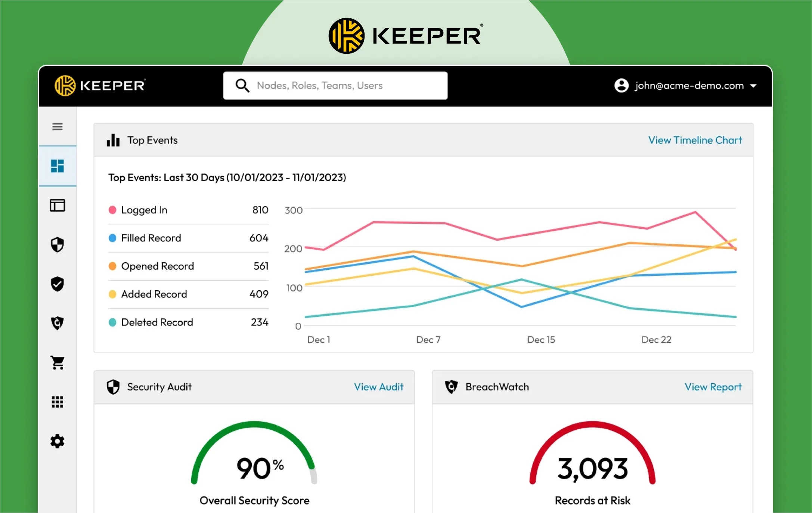
Task: Click the orange Opened Record legend dot
Action: [112, 266]
